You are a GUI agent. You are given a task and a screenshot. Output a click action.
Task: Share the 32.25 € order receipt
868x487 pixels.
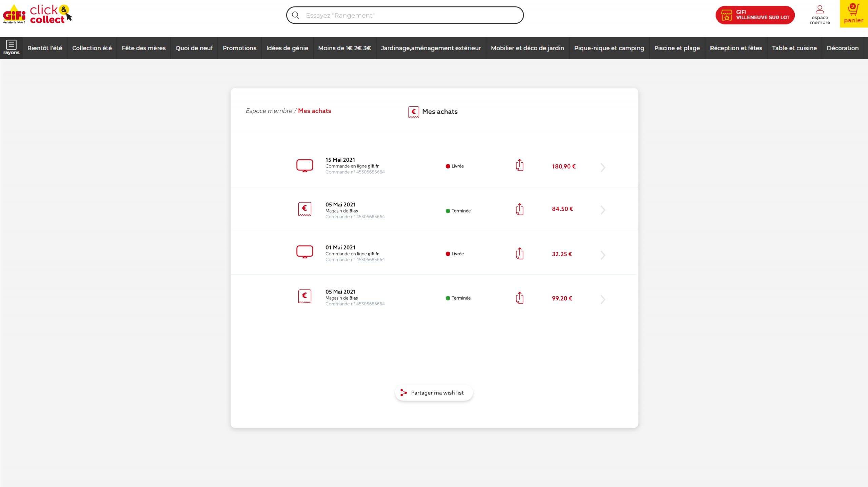(519, 253)
